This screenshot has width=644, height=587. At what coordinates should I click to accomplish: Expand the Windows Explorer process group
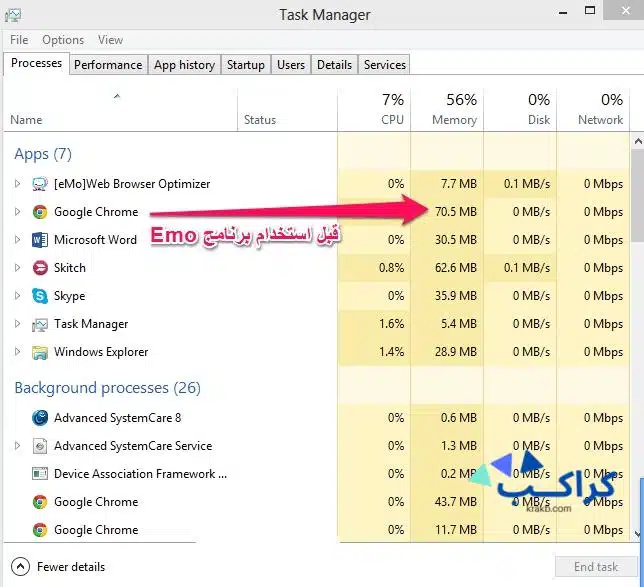[x=17, y=351]
